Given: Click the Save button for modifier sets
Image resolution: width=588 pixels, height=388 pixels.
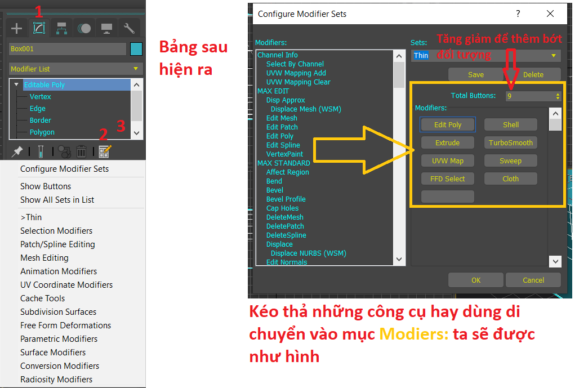Looking at the screenshot, I should (x=475, y=74).
